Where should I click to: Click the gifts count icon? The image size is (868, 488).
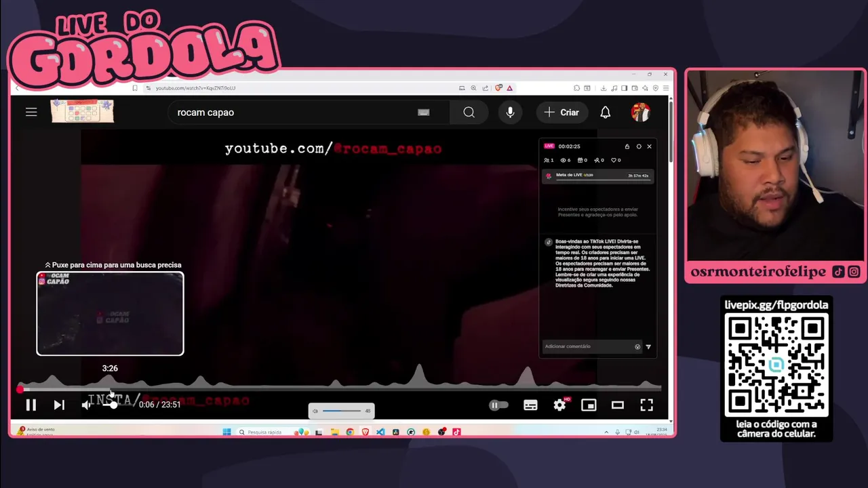[x=583, y=161]
